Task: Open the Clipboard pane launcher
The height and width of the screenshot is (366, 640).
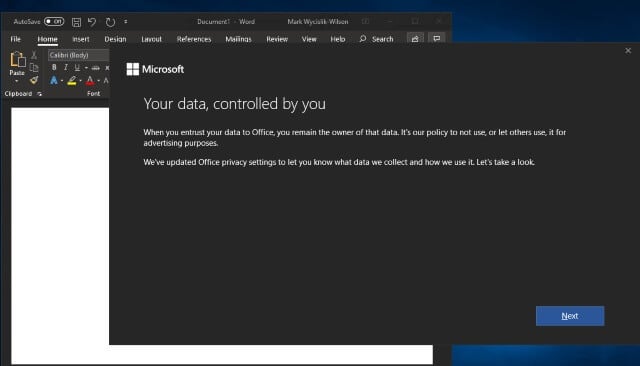Action: [40, 94]
